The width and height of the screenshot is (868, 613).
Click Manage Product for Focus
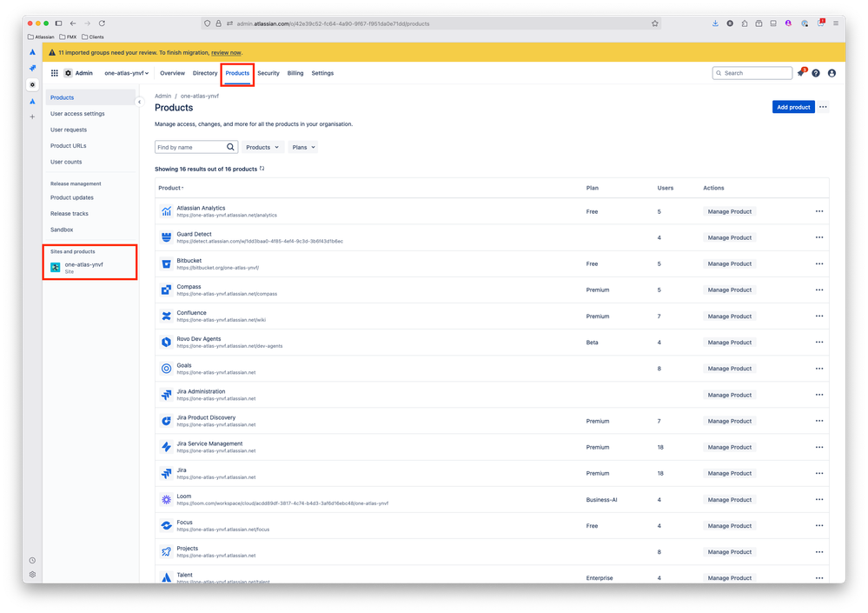click(730, 525)
